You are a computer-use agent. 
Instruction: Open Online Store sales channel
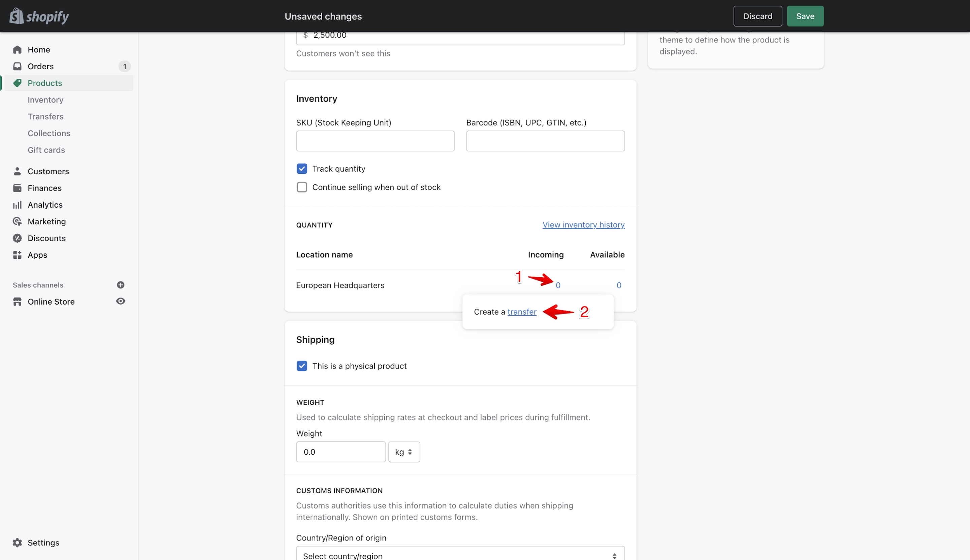coord(51,302)
